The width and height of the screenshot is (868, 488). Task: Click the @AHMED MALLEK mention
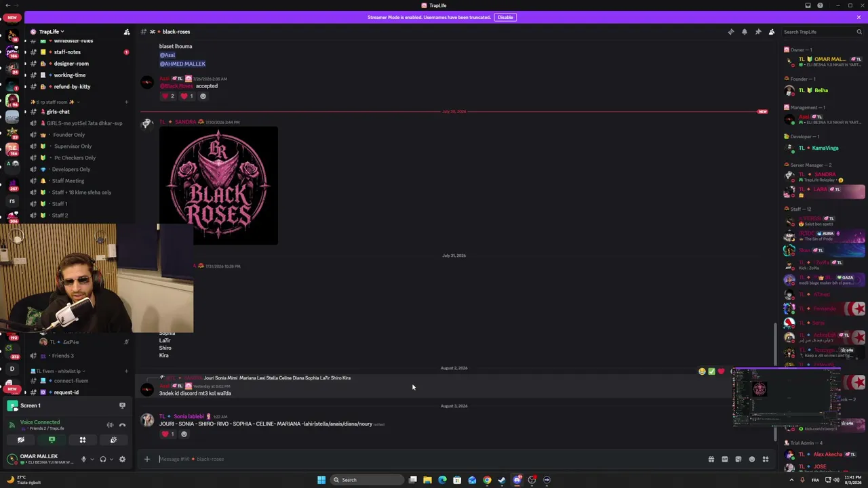tap(182, 64)
